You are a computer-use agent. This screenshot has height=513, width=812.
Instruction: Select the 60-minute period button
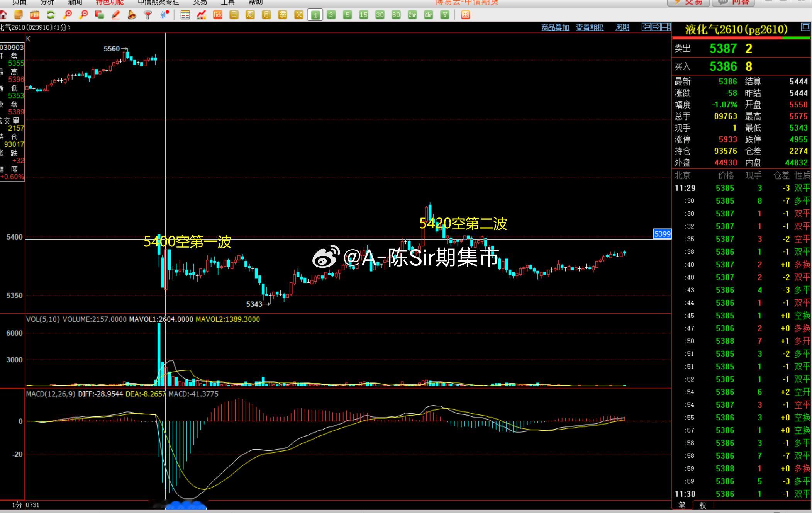(x=396, y=15)
